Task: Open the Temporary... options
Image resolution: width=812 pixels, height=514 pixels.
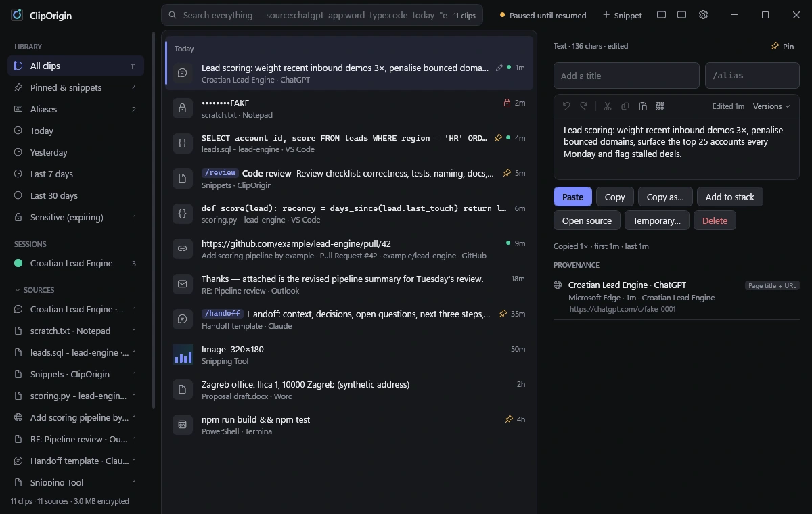Action: (x=656, y=220)
